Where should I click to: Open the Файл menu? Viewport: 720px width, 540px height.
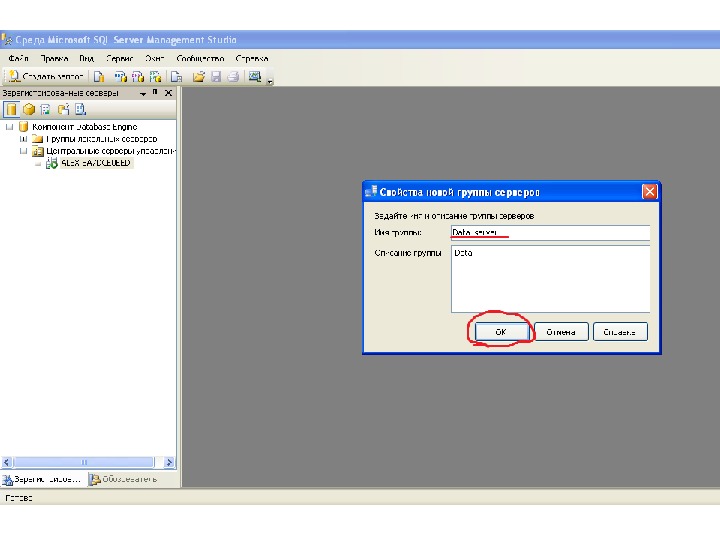click(18, 58)
